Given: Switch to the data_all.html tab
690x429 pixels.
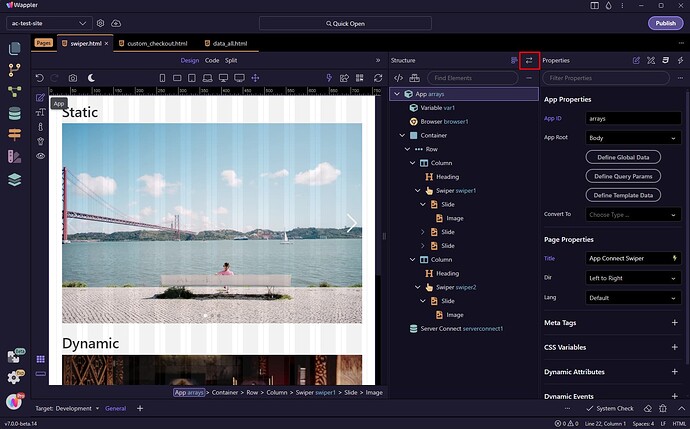Looking at the screenshot, I should [x=226, y=44].
